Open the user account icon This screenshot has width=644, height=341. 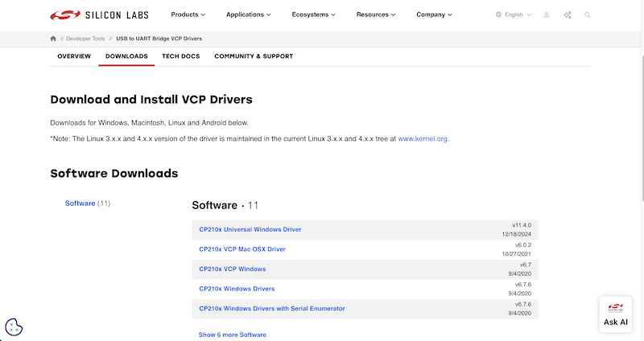tap(547, 14)
